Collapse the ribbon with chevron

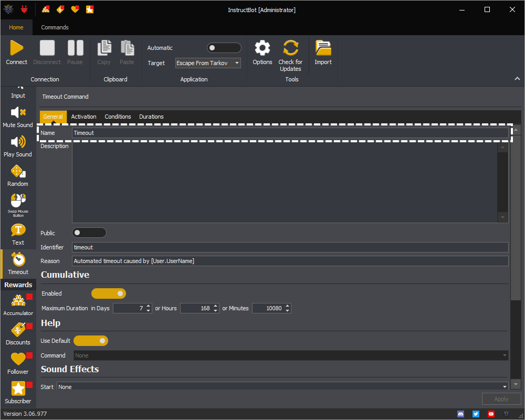(x=517, y=79)
